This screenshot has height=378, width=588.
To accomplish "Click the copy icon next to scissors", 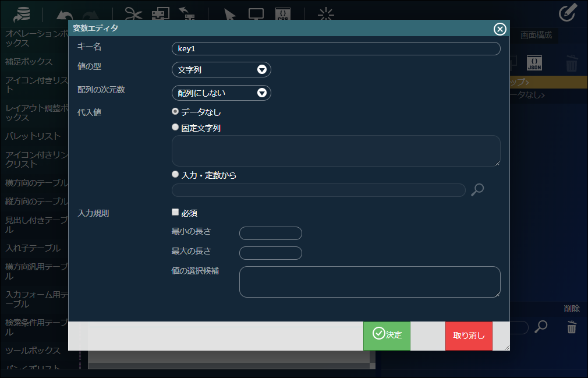I will pos(161,14).
